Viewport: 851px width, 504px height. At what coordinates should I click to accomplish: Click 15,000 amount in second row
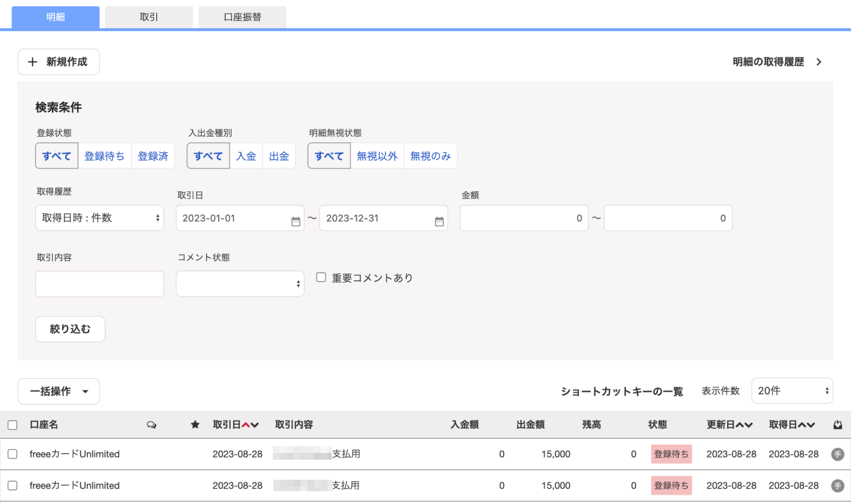(x=556, y=486)
